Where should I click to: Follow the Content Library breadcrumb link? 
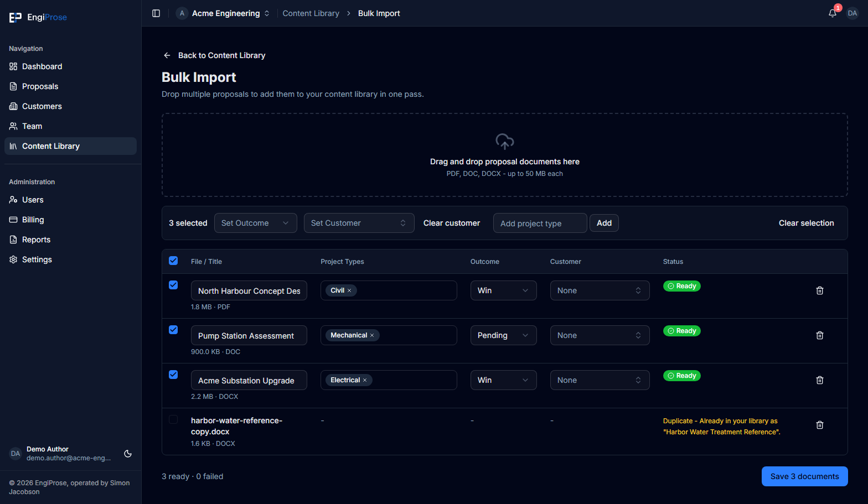(x=311, y=13)
